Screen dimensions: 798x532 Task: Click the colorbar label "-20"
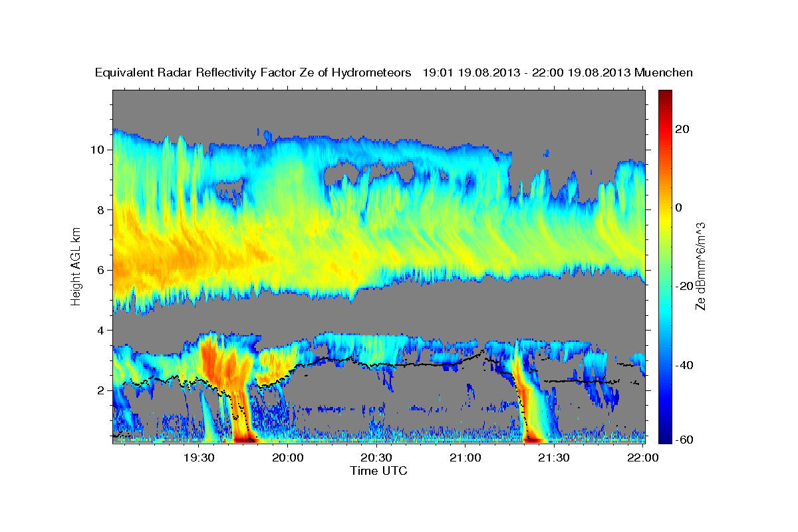(686, 286)
